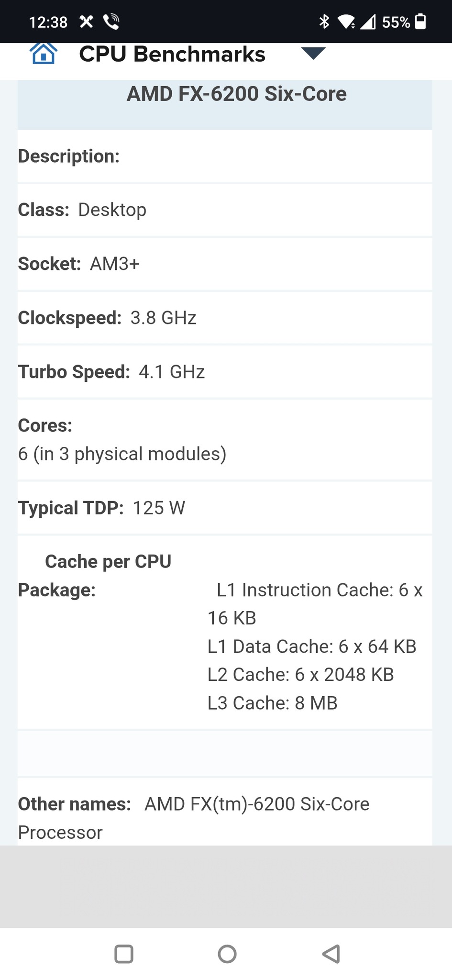Tap the CPU Benchmarks header title
This screenshot has width=452, height=980.
point(172,54)
